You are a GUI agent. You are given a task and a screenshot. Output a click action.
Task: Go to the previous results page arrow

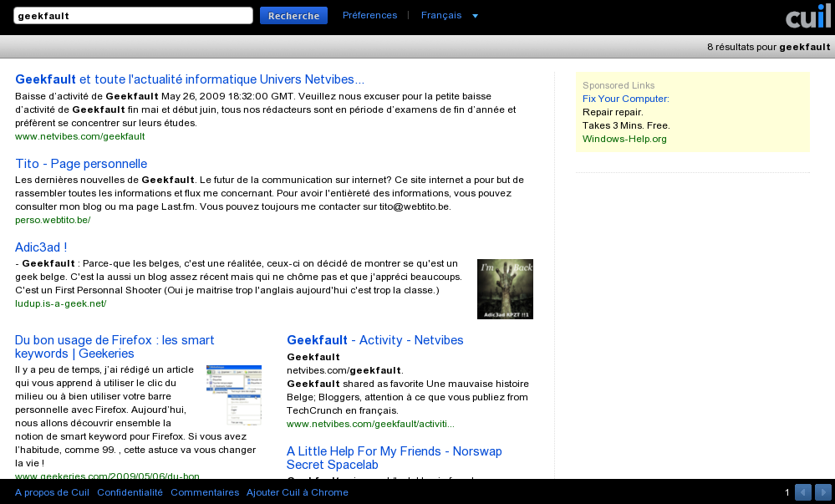(803, 492)
